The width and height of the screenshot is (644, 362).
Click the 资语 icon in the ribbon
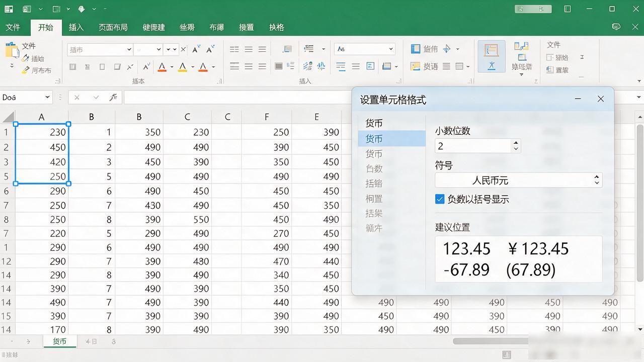[x=415, y=66]
